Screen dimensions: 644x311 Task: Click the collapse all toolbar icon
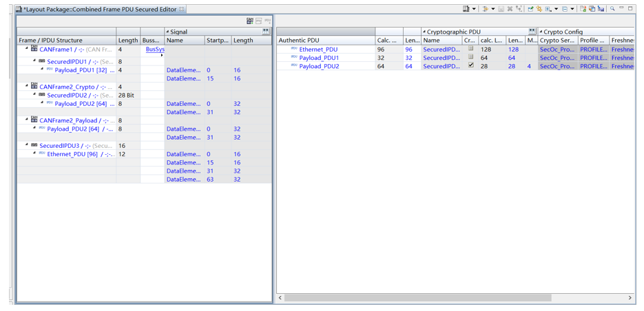(565, 9)
